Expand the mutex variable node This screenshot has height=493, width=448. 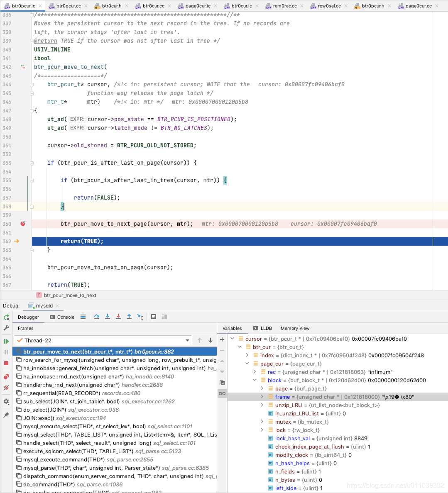click(x=262, y=422)
